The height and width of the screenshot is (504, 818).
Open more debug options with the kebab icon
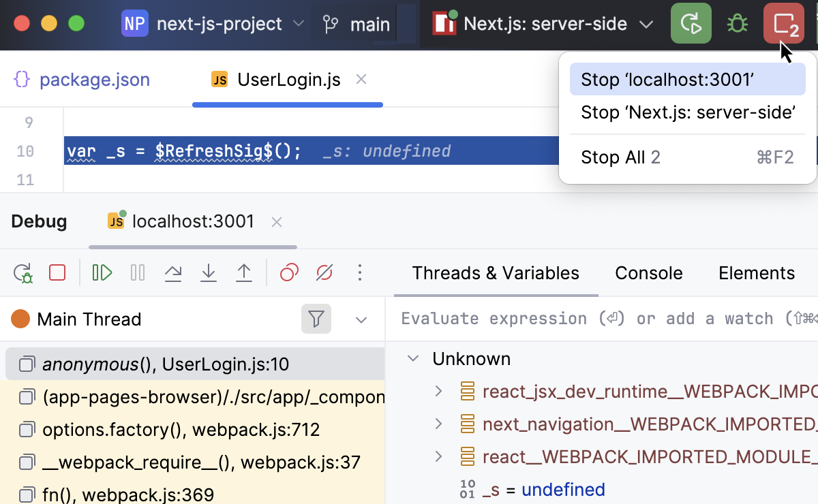click(x=359, y=272)
